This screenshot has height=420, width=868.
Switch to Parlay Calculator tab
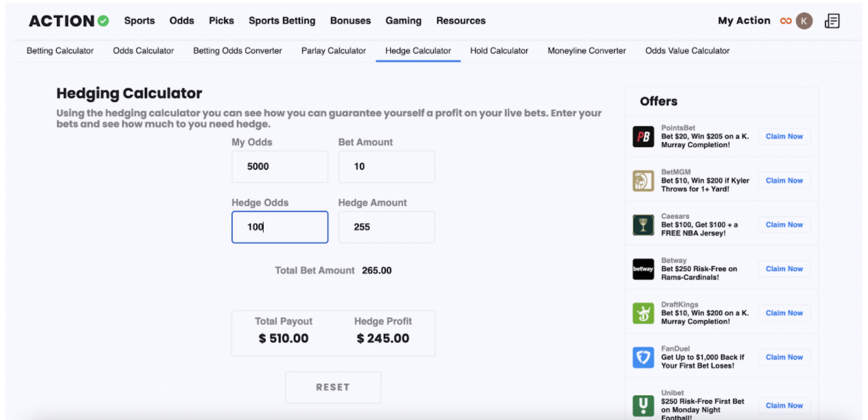pos(334,51)
